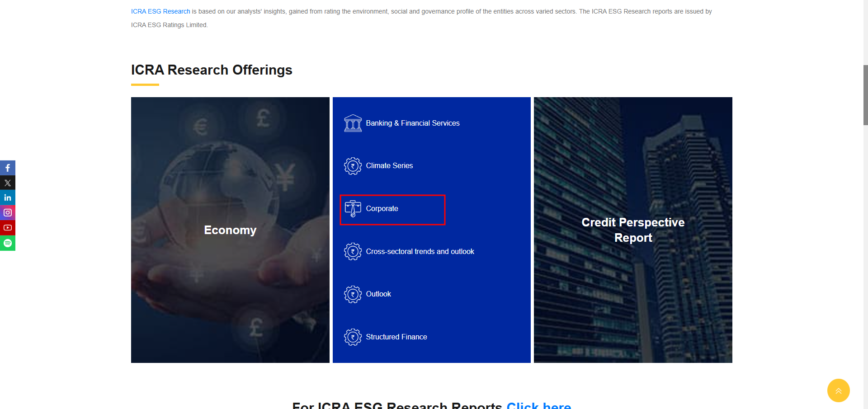Click the Instagram social icon
The image size is (868, 409).
point(8,212)
